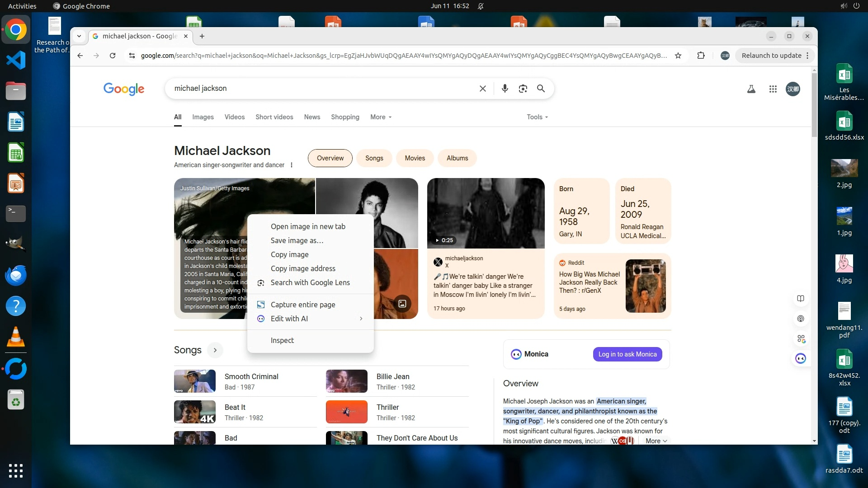This screenshot has height=488, width=868.
Task: Reload the page
Action: 113,56
